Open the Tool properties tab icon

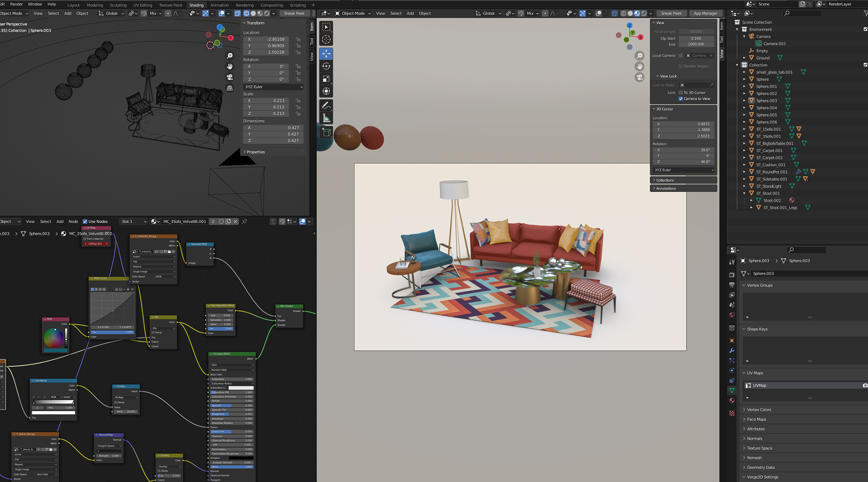732,262
